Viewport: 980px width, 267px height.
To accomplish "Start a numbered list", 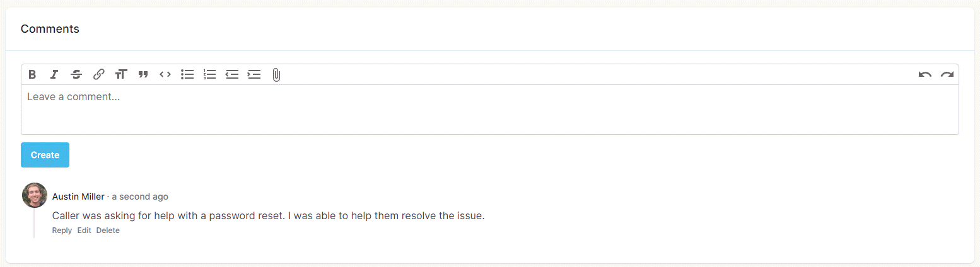I will 209,74.
